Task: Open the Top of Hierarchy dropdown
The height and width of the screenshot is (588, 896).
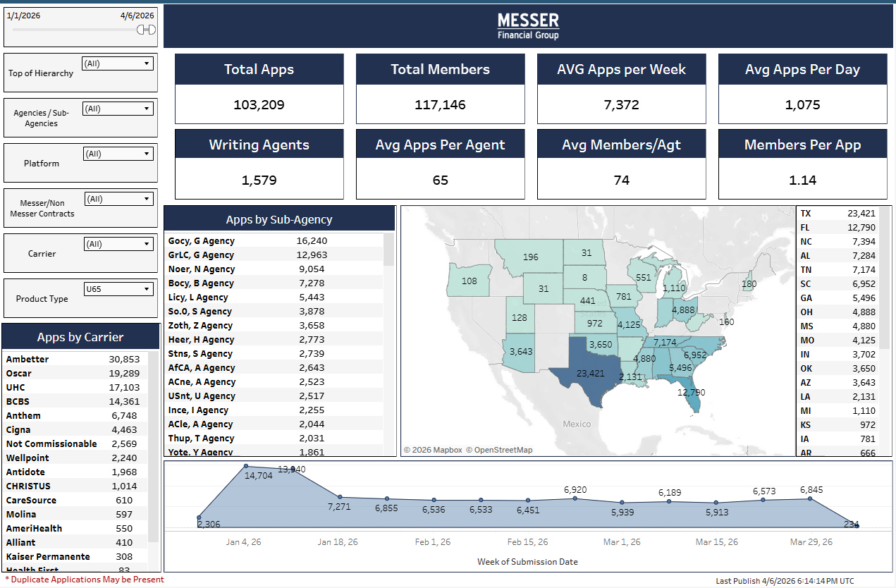Action: point(118,63)
